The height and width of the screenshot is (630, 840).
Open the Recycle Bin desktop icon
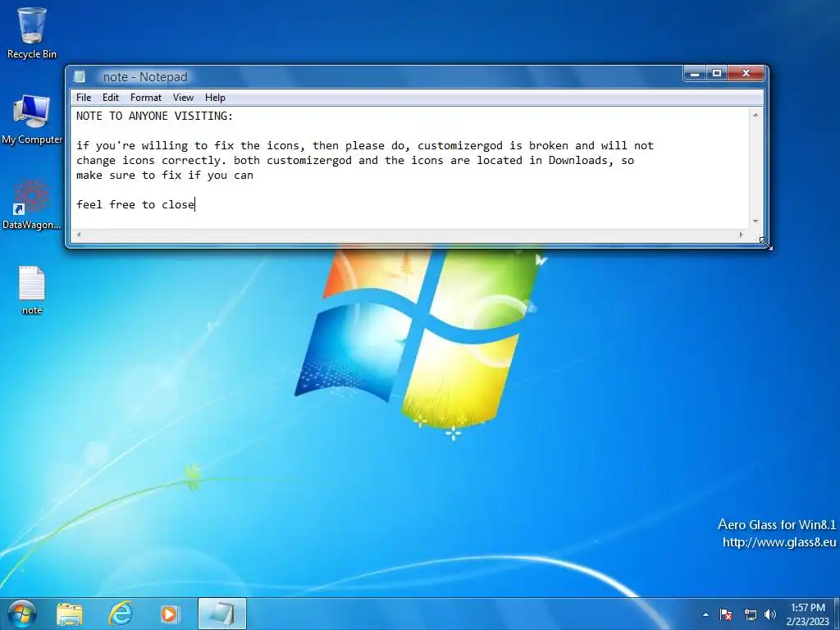tap(32, 32)
